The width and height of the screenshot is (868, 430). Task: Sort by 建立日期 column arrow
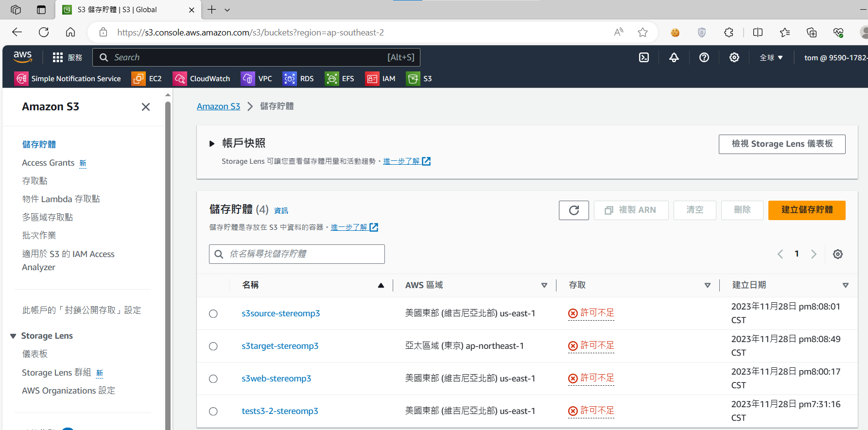click(846, 286)
